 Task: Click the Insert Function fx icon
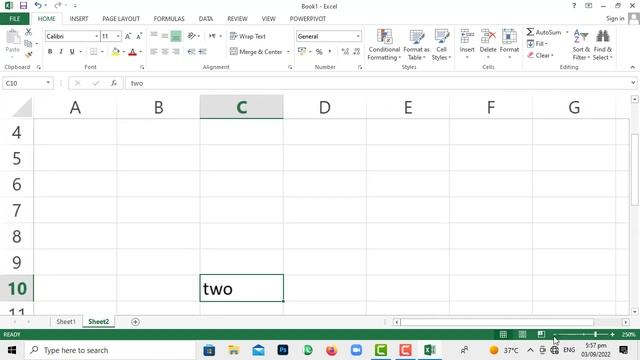pyautogui.click(x=113, y=83)
